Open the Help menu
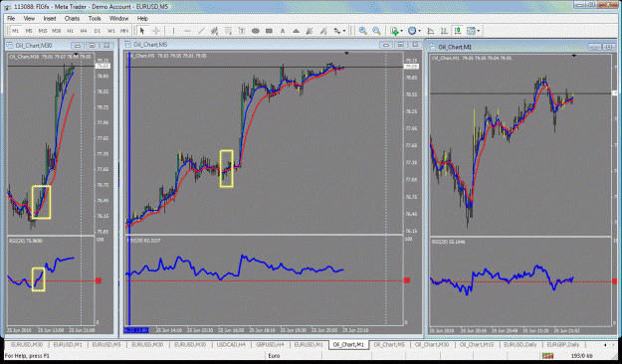Image resolution: width=622 pixels, height=364 pixels. coord(142,18)
